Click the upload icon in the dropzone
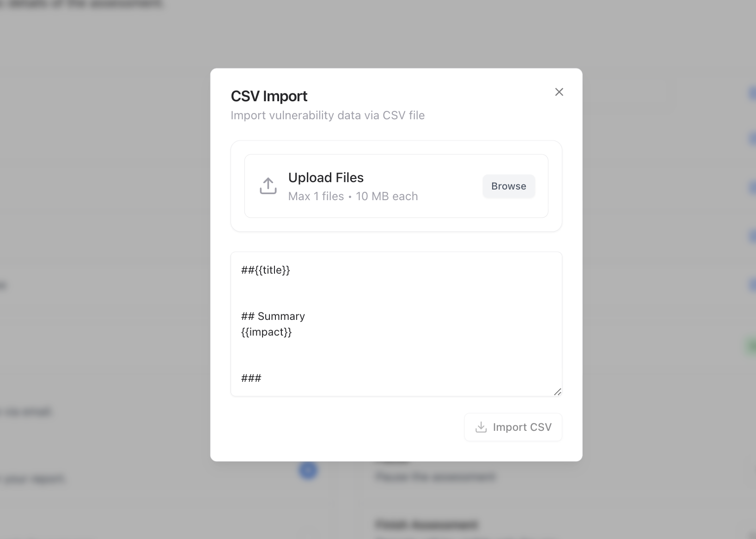The height and width of the screenshot is (539, 756). coord(268,186)
